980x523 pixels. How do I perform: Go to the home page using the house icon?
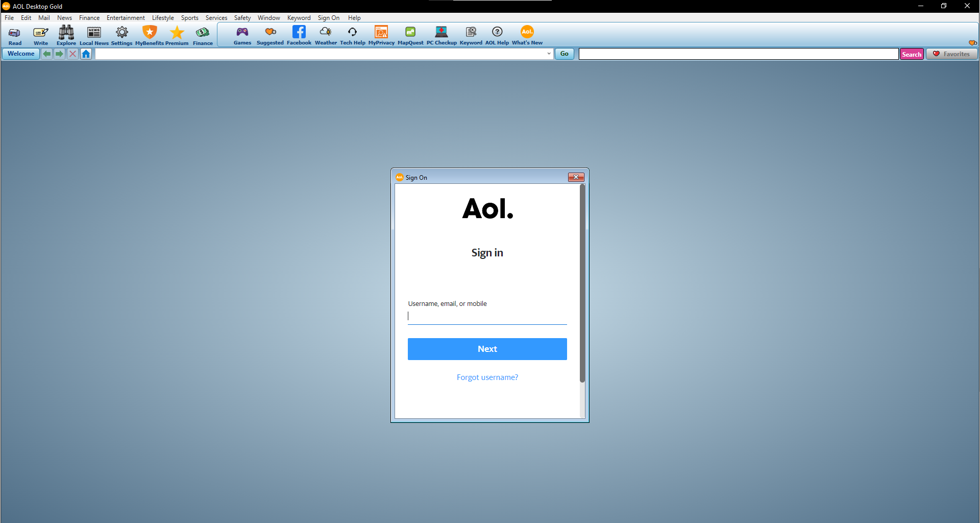(x=86, y=54)
